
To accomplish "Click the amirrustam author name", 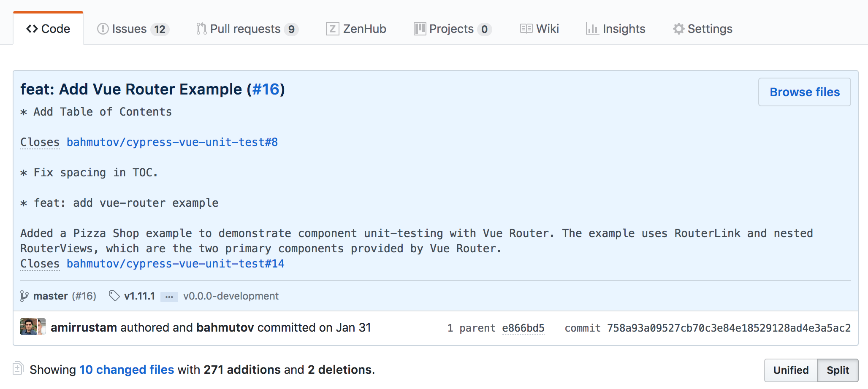I will 84,328.
